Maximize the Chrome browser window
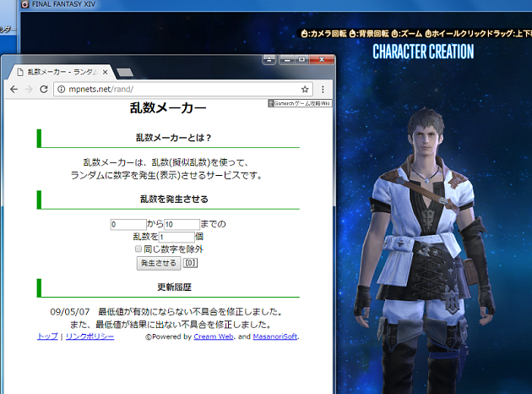Viewport: 532px width, 394px height. pos(301,60)
